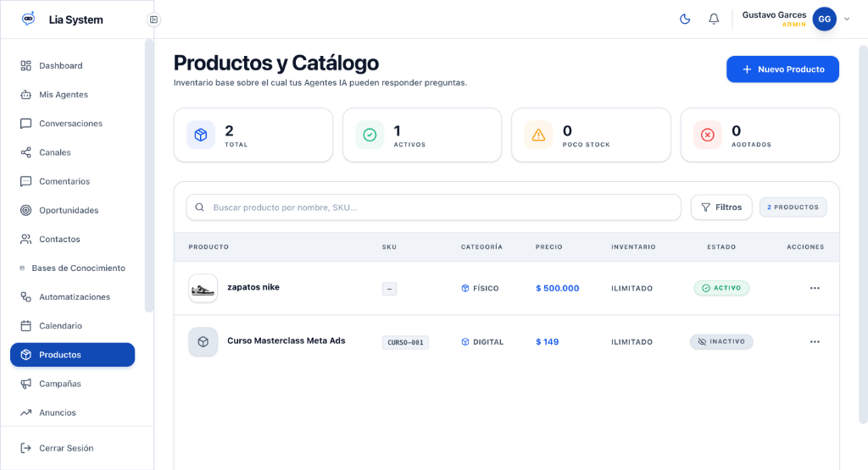Click the magnifier icon in search box
Screen dimensions: 868x470
200,207
